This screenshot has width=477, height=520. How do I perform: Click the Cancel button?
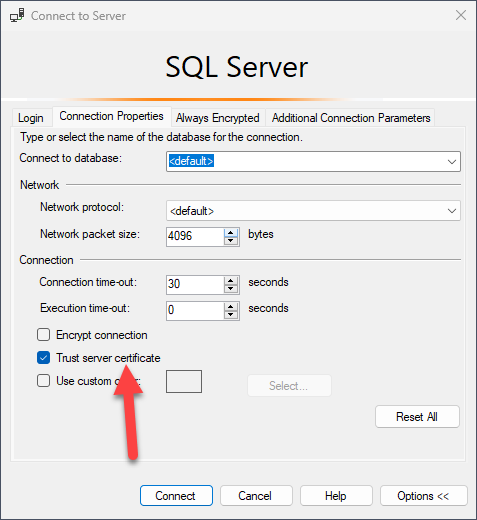(x=256, y=496)
